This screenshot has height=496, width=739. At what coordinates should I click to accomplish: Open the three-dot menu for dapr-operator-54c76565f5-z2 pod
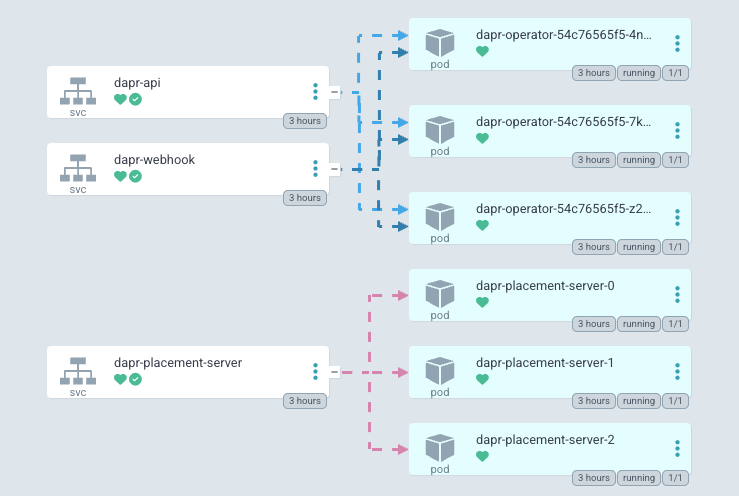click(x=677, y=217)
